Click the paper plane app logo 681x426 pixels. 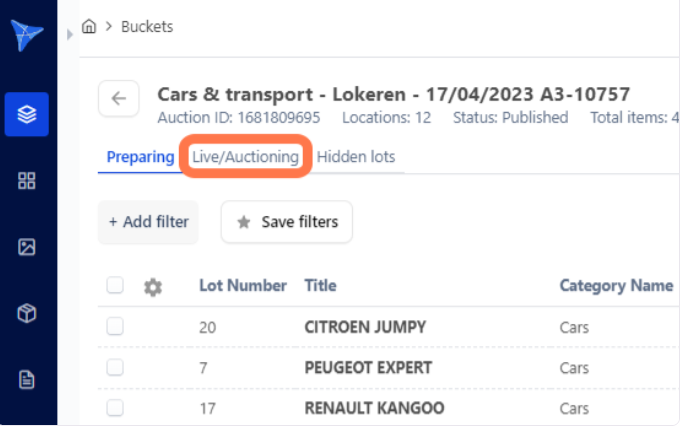(x=27, y=35)
